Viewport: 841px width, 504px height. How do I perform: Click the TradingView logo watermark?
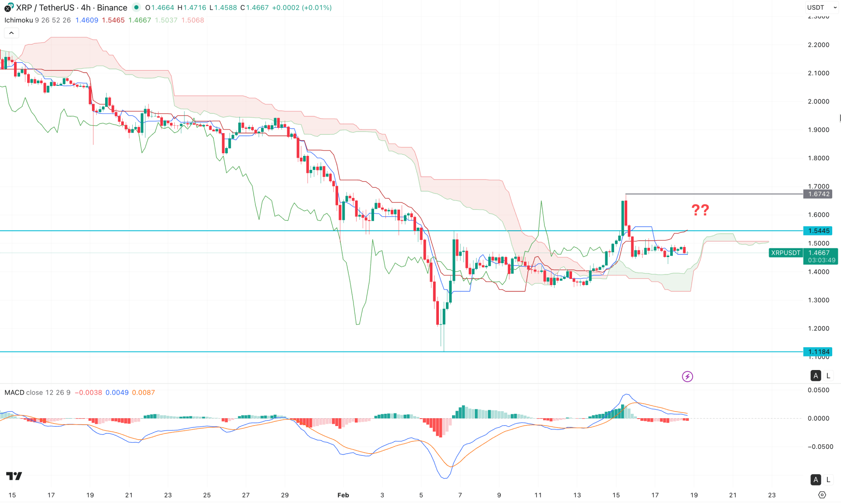pyautogui.click(x=14, y=476)
